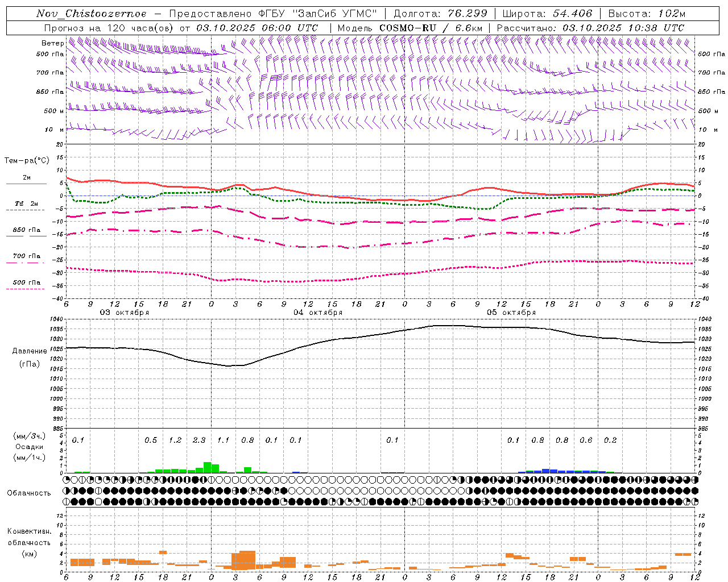Viewport: 728px width, 582px height.
Task: Click the Ветер wind section label
Action: [52, 43]
